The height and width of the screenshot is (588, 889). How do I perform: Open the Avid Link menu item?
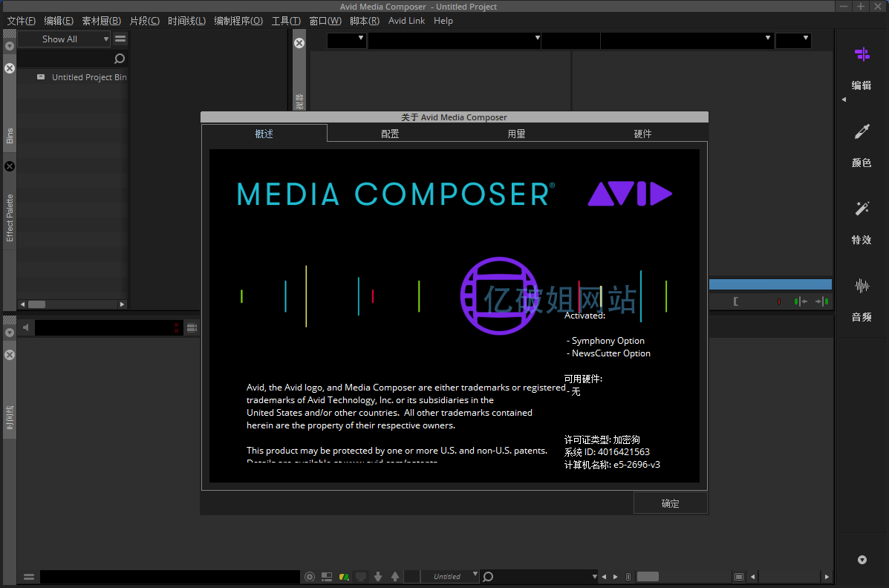pyautogui.click(x=406, y=21)
